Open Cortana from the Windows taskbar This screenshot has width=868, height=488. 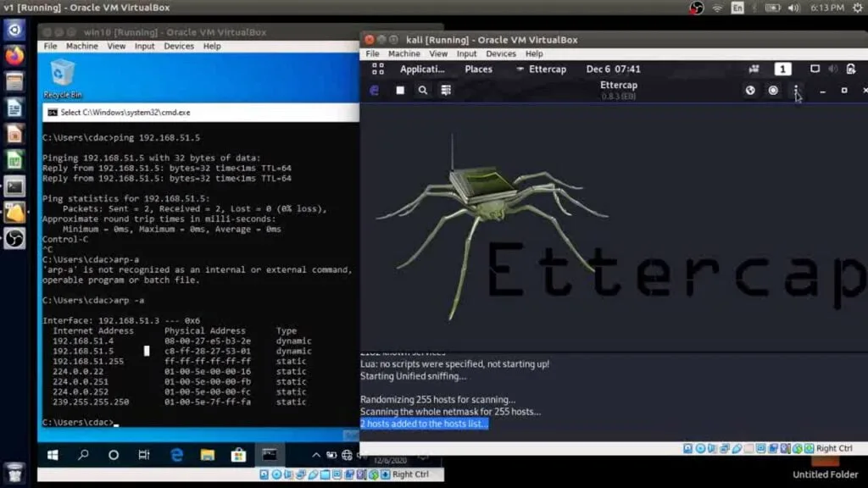114,455
